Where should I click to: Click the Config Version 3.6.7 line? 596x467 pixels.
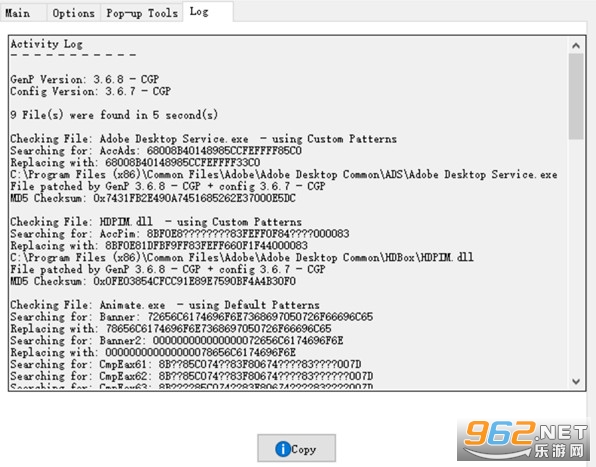[x=90, y=91]
